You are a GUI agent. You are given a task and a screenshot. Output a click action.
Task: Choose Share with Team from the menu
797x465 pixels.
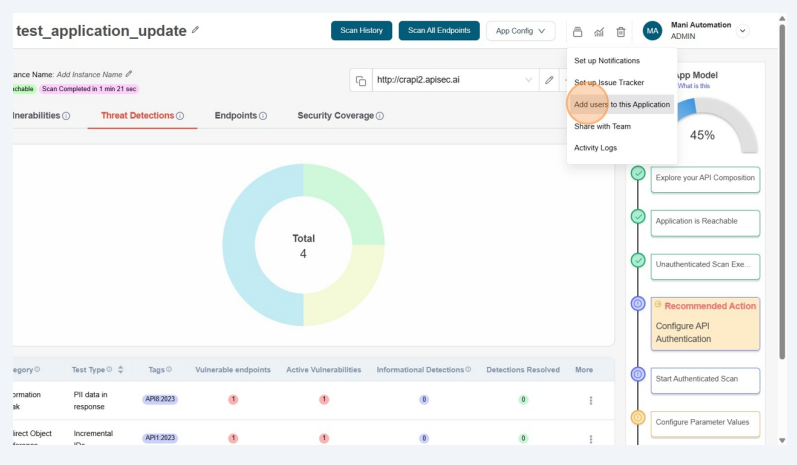click(x=602, y=126)
